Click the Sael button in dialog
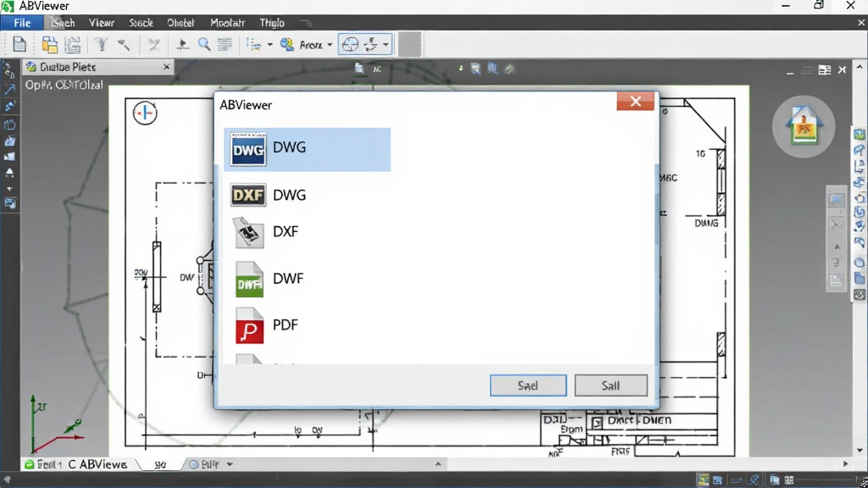The height and width of the screenshot is (488, 868). (x=528, y=385)
